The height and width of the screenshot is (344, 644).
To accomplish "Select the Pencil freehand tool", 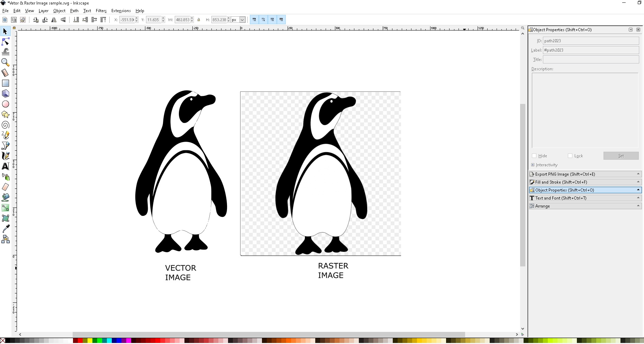I will 5,135.
